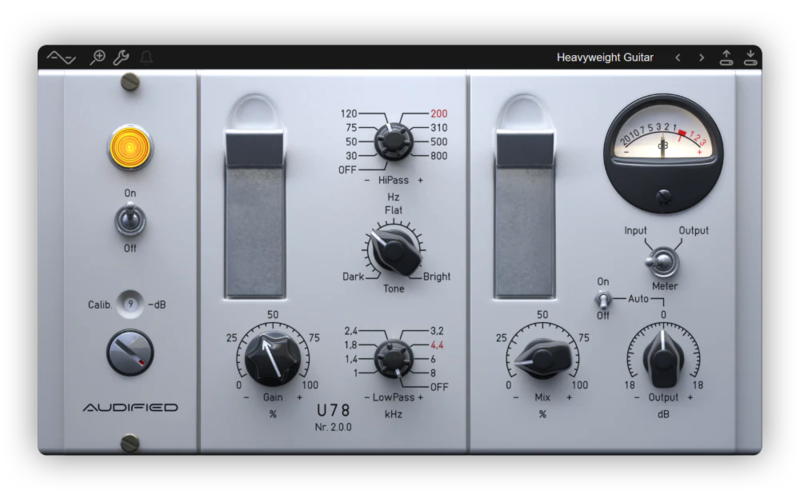
Task: Click the import preset download icon
Action: click(750, 57)
